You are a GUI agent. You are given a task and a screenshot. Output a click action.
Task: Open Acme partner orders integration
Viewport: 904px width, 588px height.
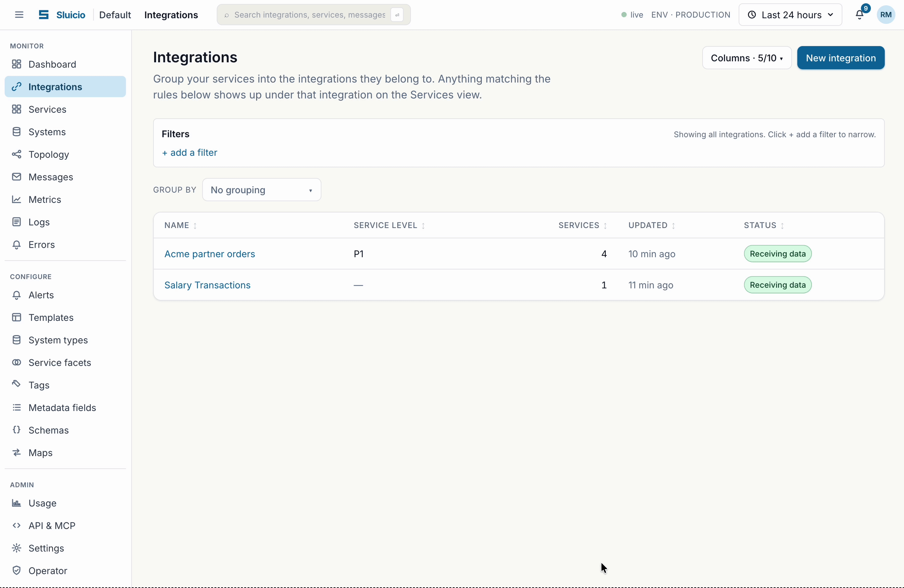coord(210,254)
